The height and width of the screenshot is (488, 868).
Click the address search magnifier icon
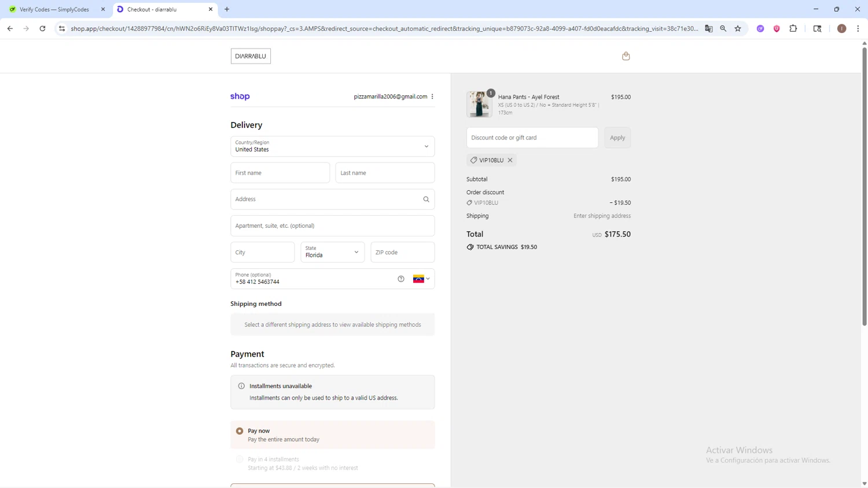[426, 199]
